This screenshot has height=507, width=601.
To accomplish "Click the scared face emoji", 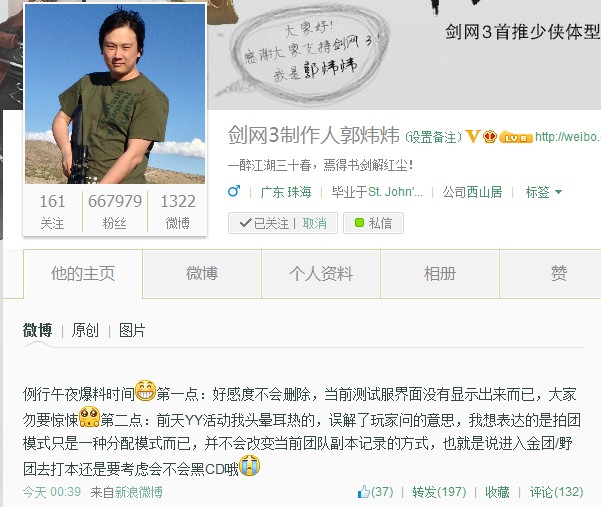I will click(89, 417).
